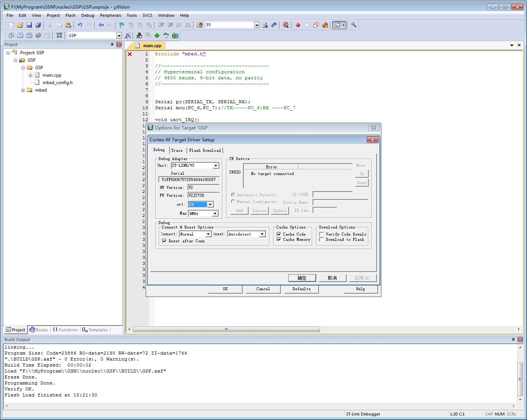Screen dimensions: 527x420
Task: Undo the last edit via toolbar
Action: coord(80,25)
